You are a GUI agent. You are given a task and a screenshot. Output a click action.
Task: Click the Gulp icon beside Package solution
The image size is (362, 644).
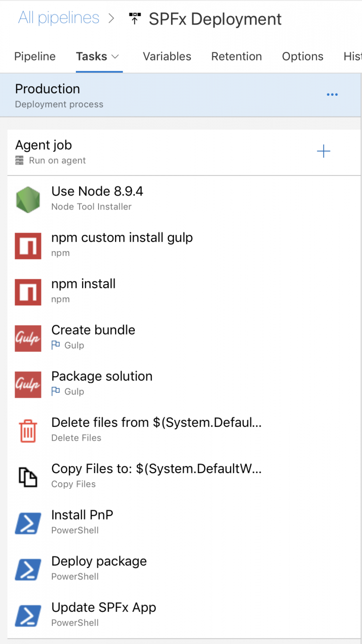coord(28,384)
